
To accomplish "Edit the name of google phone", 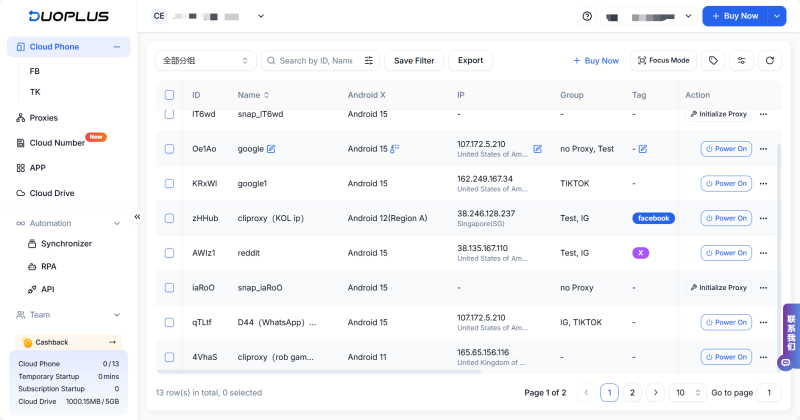I will point(271,149).
